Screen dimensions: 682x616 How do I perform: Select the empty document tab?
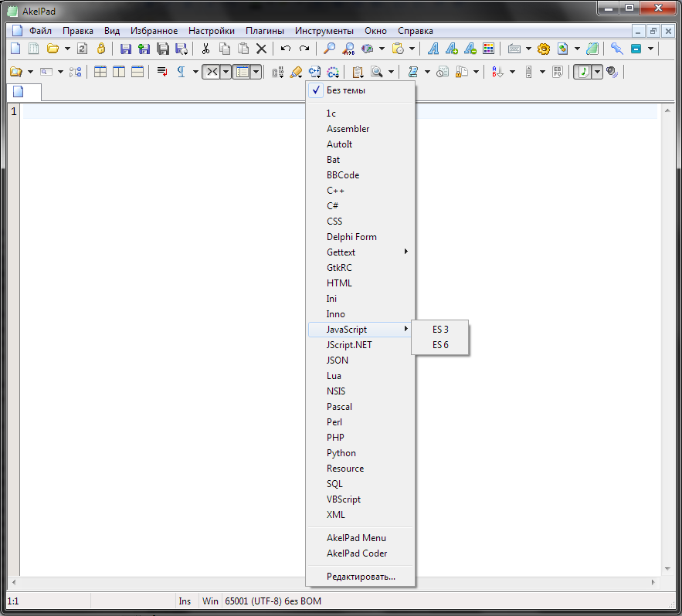tap(25, 92)
